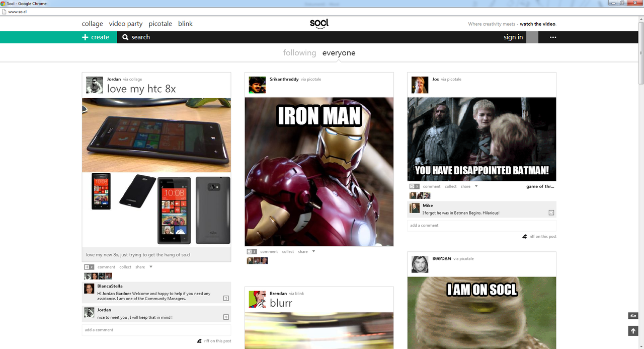Expand share dropdown arrow on Jos's post
The width and height of the screenshot is (644, 349).
tap(476, 186)
